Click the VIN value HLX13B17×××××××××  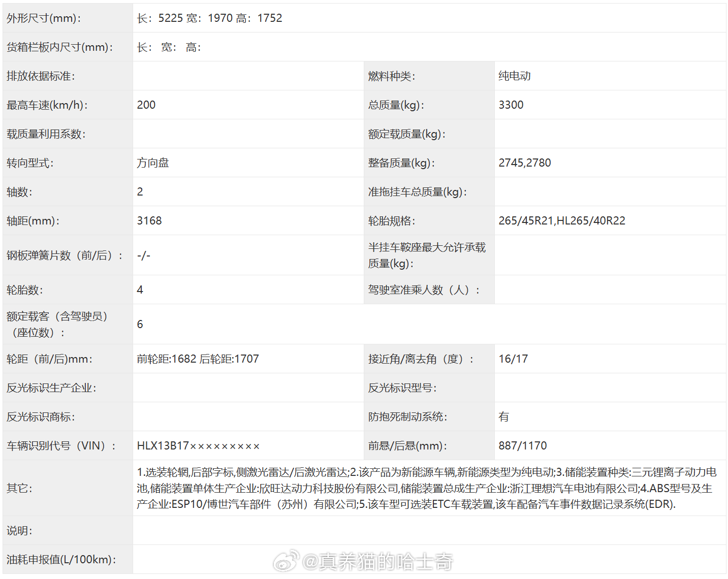[199, 446]
